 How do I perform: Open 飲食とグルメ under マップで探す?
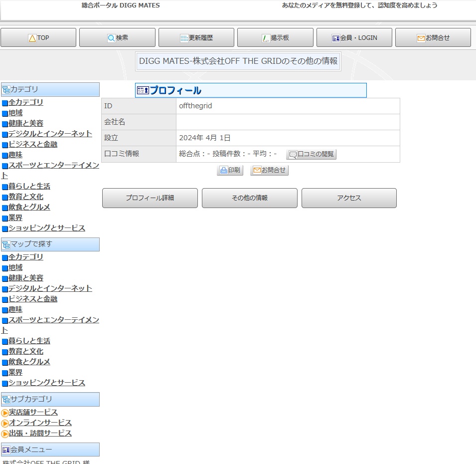coord(29,362)
